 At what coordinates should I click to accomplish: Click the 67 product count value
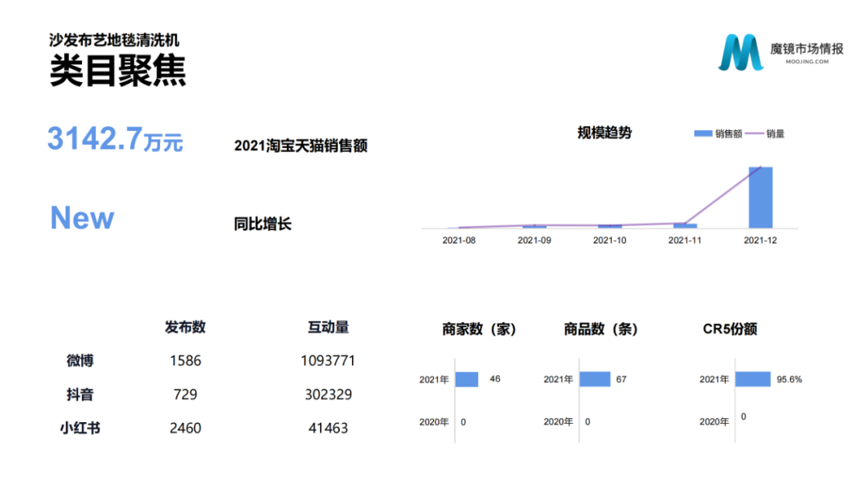point(621,379)
